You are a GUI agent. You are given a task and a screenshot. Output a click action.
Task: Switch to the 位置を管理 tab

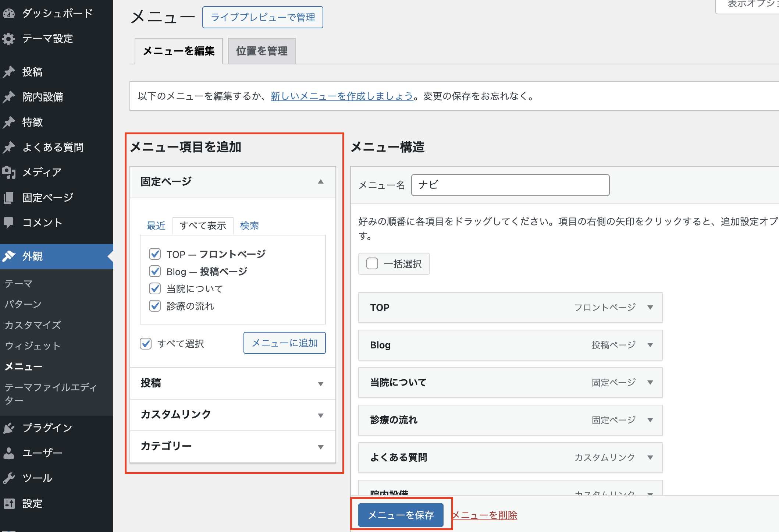point(262,51)
